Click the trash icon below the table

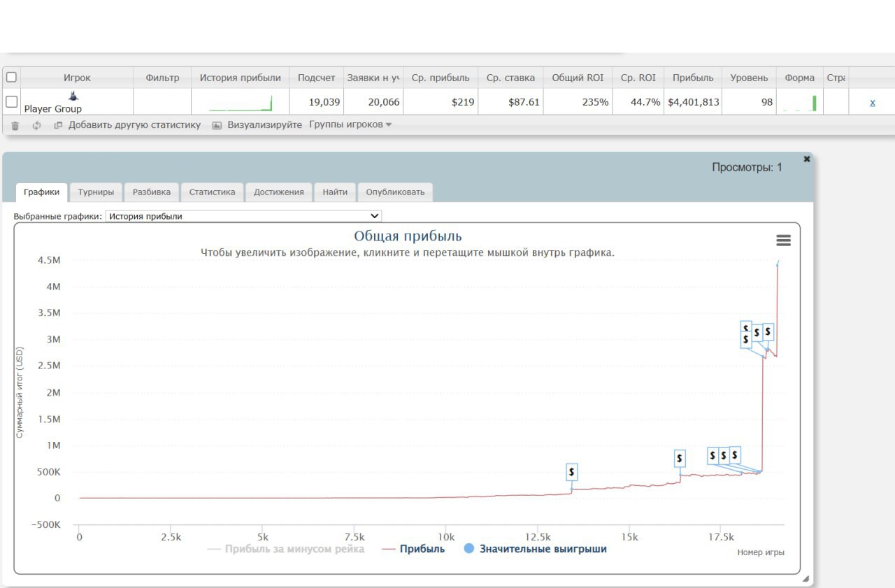coord(15,126)
